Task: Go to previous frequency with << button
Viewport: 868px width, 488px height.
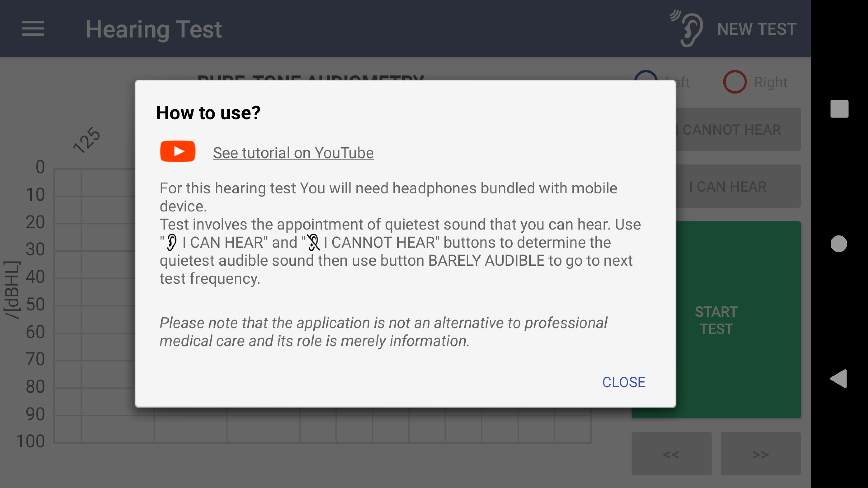Action: pyautogui.click(x=671, y=454)
